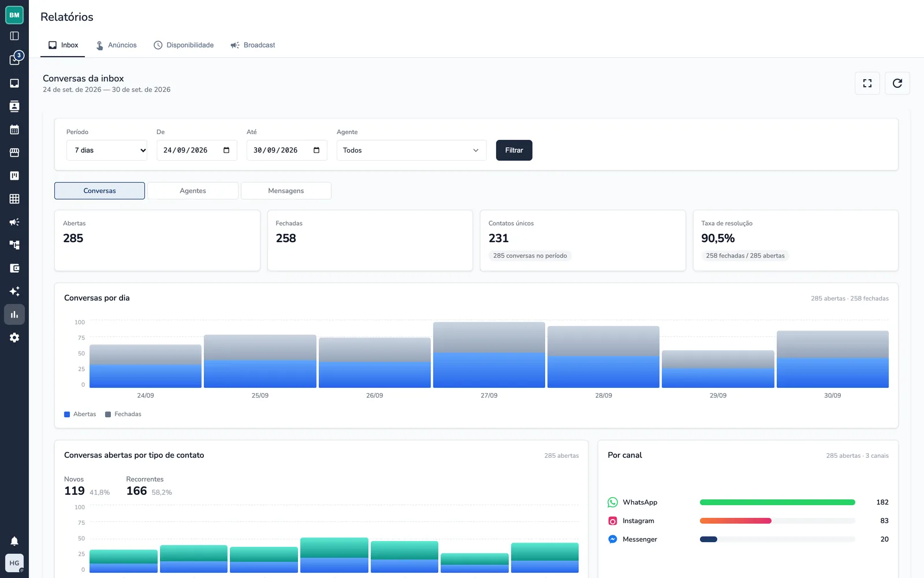This screenshot has width=924, height=578.
Task: Expand the Período 7 dias dropdown
Action: [x=107, y=150]
